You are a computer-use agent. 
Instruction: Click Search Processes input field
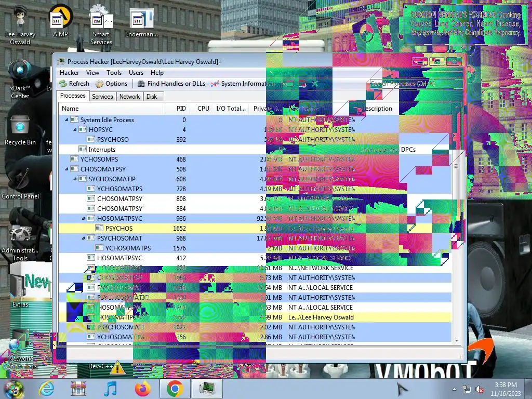415,84
